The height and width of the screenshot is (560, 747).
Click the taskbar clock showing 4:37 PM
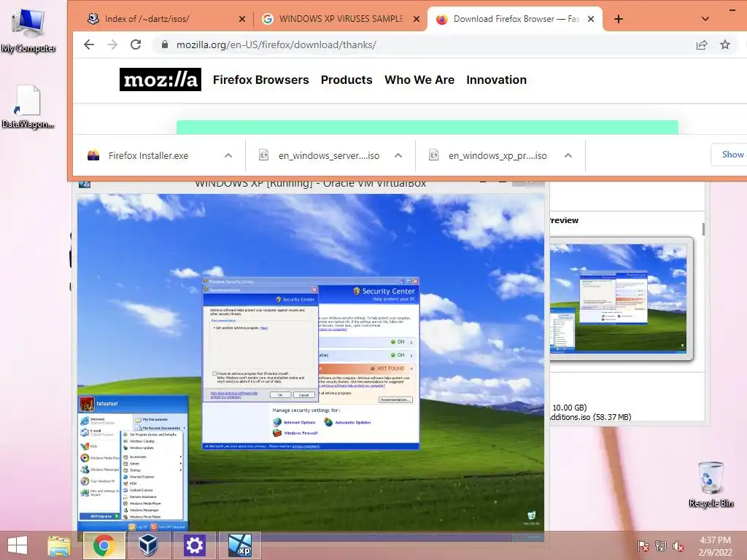pyautogui.click(x=715, y=546)
